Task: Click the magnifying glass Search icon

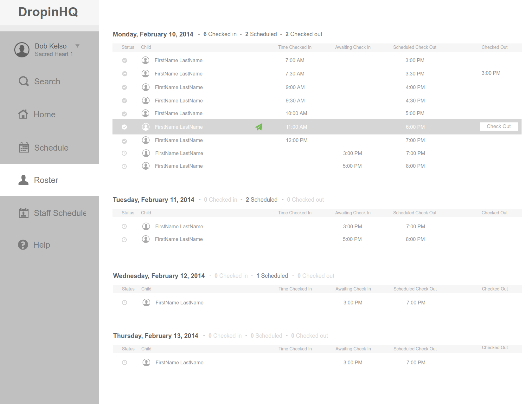Action: click(24, 81)
